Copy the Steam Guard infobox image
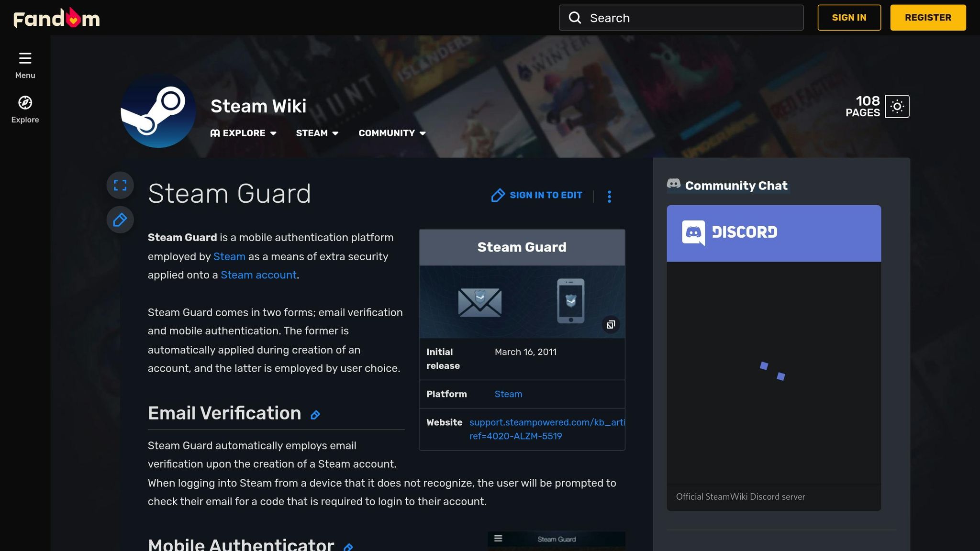The width and height of the screenshot is (980, 551). (x=611, y=324)
